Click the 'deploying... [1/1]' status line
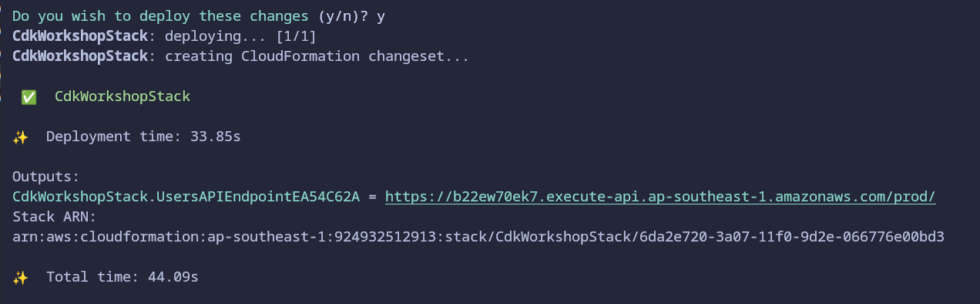This screenshot has height=304, width=980. pyautogui.click(x=240, y=36)
